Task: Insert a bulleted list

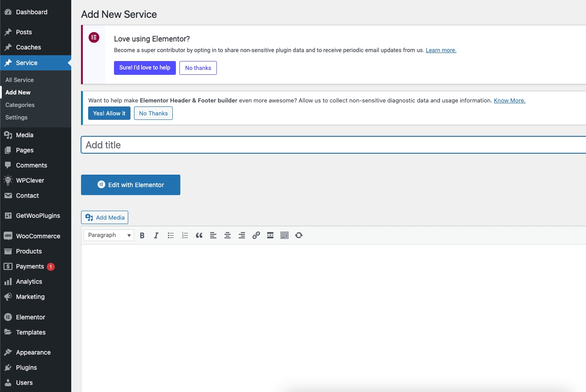Action: (171, 235)
